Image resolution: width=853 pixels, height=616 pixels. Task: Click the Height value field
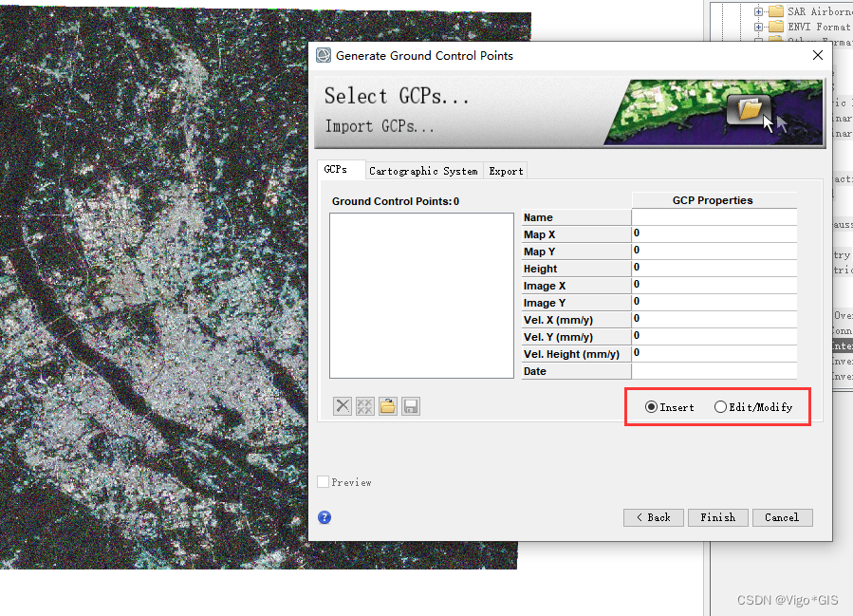[714, 269]
